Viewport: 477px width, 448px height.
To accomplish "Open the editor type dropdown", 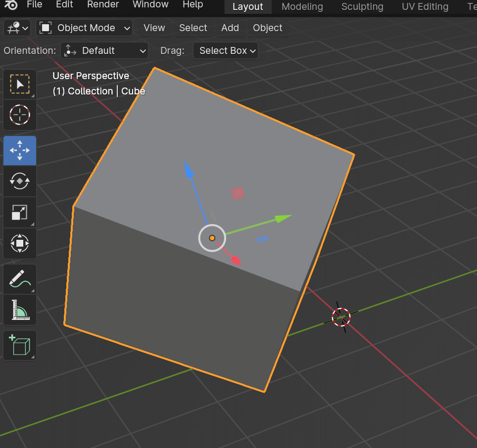I will [x=17, y=28].
